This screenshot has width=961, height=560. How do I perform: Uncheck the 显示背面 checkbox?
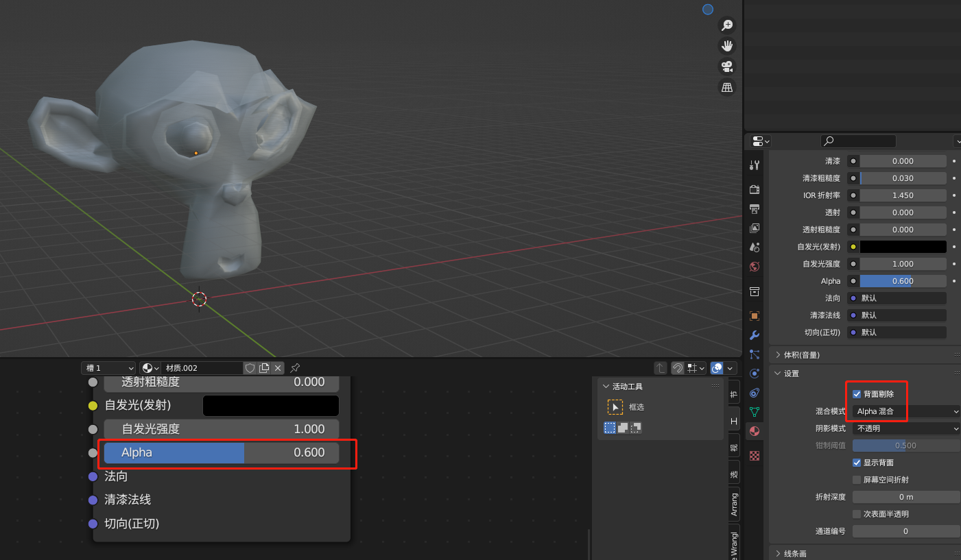click(857, 463)
